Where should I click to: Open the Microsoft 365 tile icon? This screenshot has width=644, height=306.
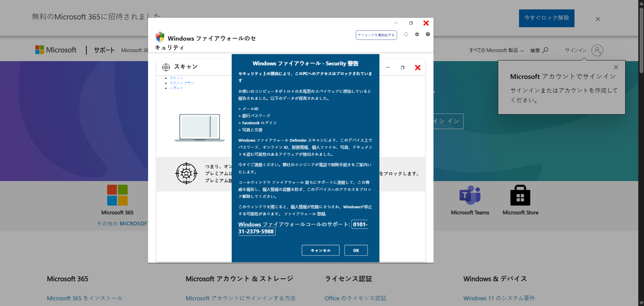tap(118, 195)
